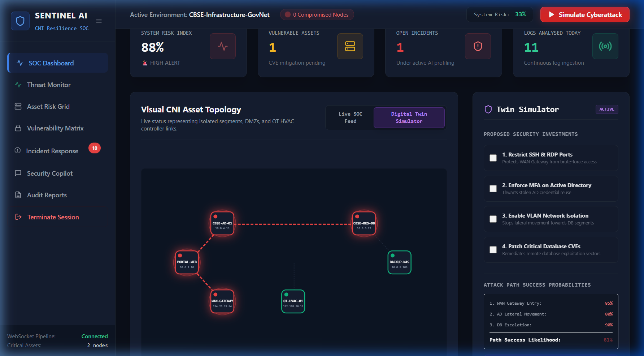This screenshot has height=356, width=644.
Task: Click the HIGH ALERT siren icon
Action: (x=145, y=63)
